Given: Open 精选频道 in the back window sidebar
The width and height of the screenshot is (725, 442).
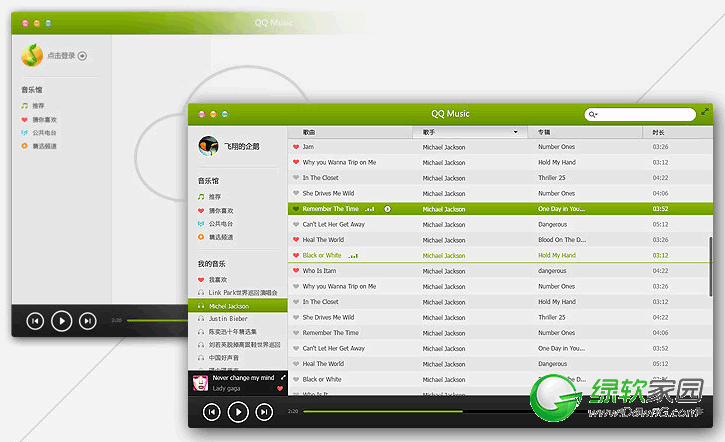Looking at the screenshot, I should (44, 146).
